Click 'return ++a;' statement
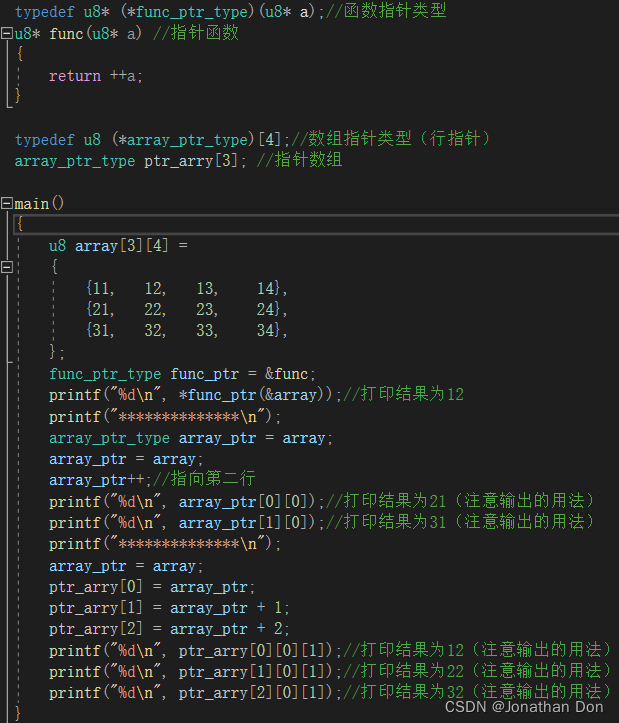The width and height of the screenshot is (619, 723). coord(96,76)
